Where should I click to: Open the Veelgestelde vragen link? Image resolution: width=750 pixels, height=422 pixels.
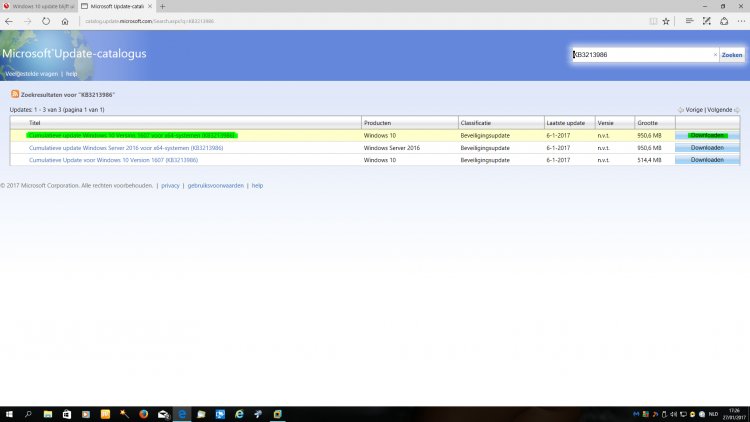(x=31, y=74)
